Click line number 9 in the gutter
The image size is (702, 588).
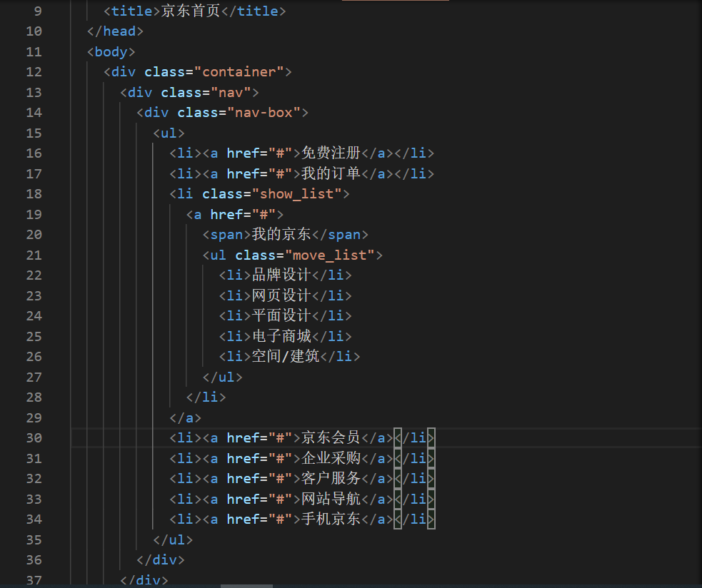pyautogui.click(x=38, y=11)
